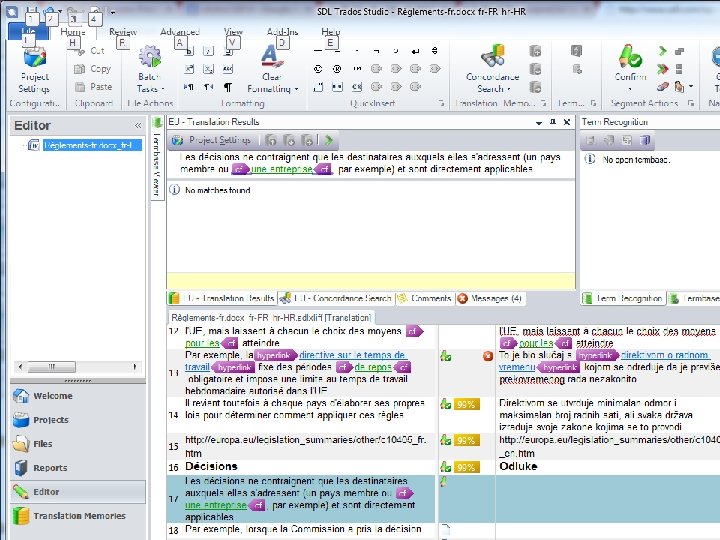The image size is (720, 540).
Task: Open the Help ribbon tab
Action: click(x=330, y=32)
